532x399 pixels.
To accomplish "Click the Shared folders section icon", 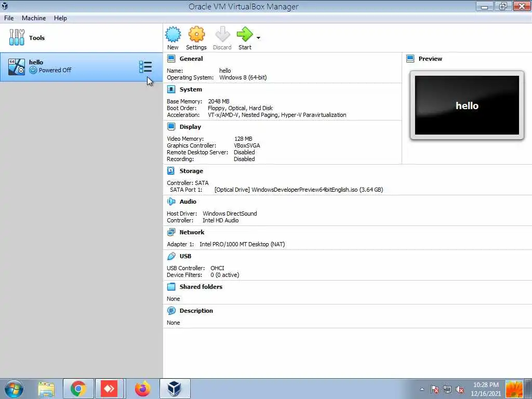I will pyautogui.click(x=171, y=287).
